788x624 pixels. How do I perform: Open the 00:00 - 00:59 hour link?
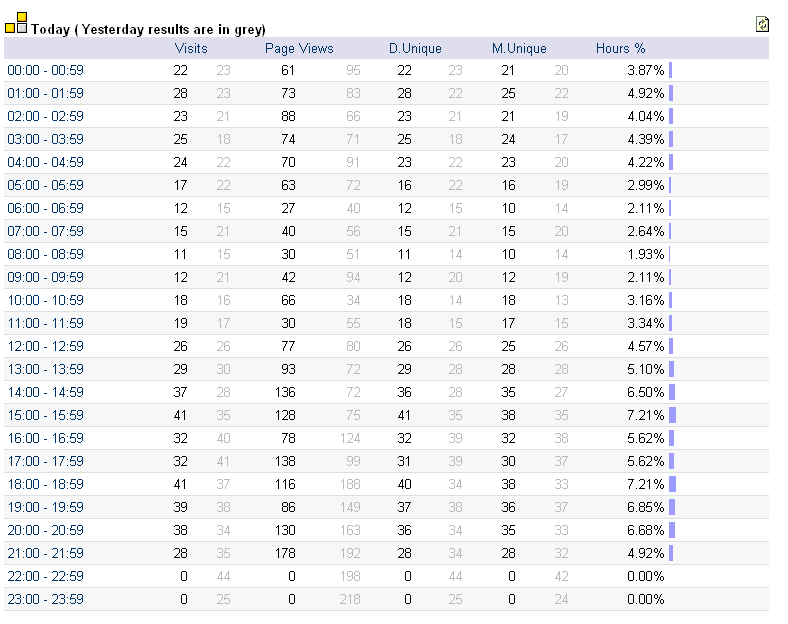(x=45, y=70)
